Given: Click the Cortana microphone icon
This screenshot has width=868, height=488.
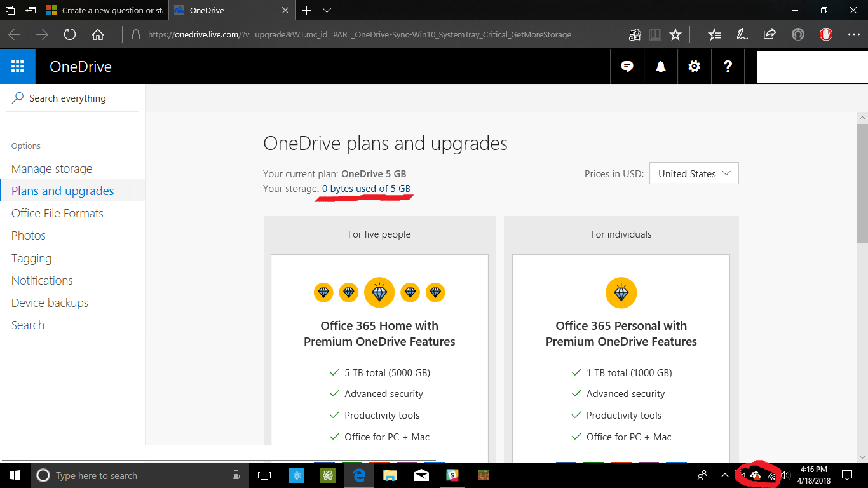Looking at the screenshot, I should click(236, 475).
